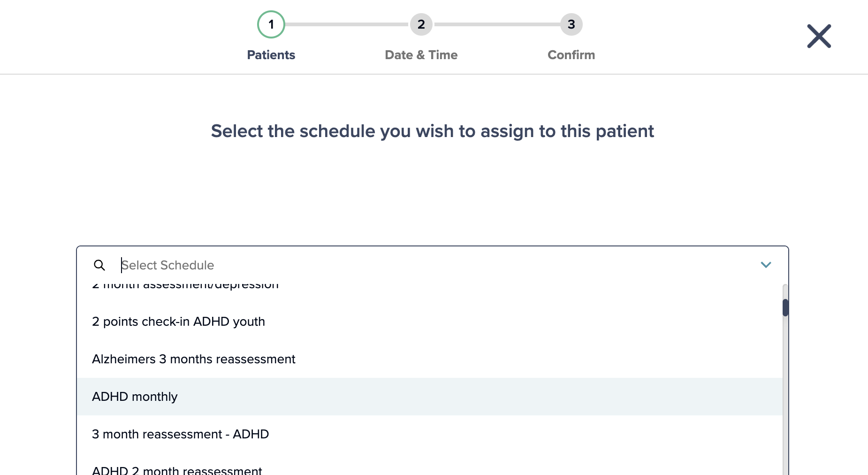Select Alzheimers 3 months reassessment option

click(x=430, y=359)
